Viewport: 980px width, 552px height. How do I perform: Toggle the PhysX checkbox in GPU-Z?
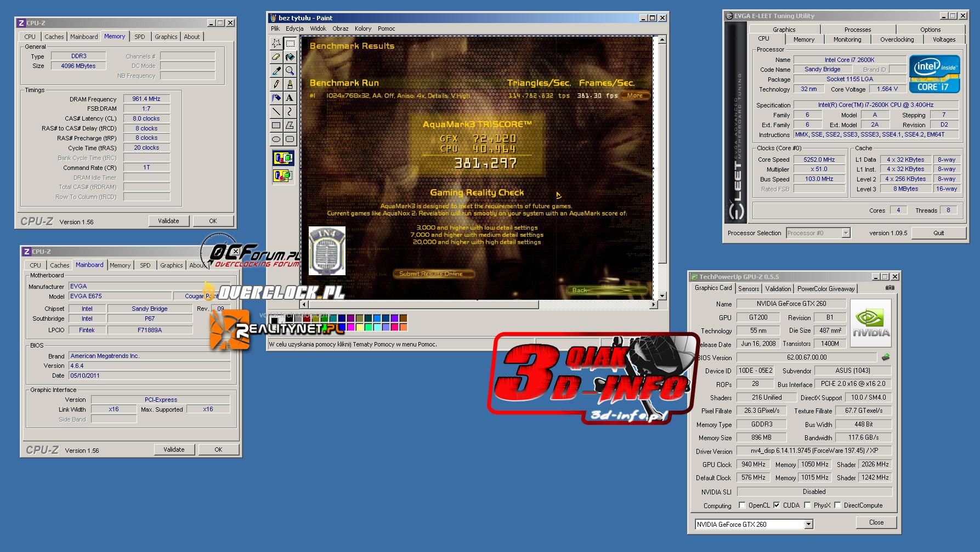(x=807, y=505)
